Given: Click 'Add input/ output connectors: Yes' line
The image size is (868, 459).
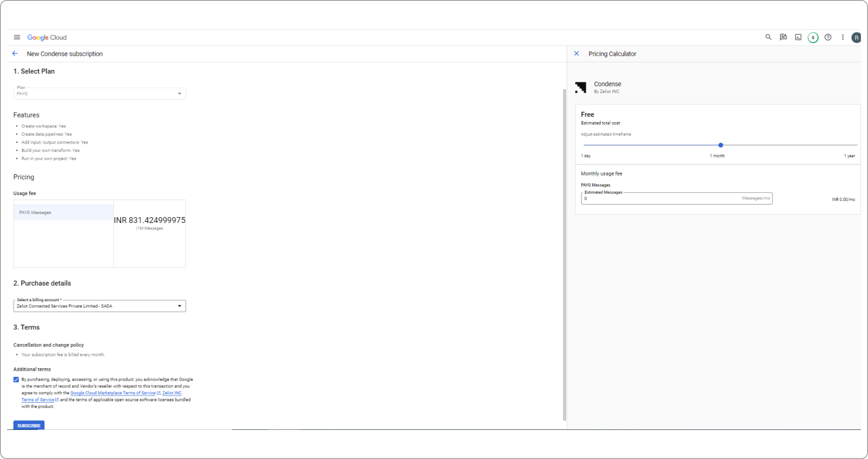Looking at the screenshot, I should [x=55, y=142].
